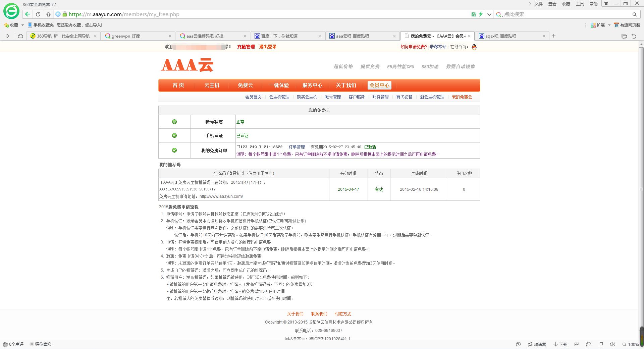Click the IE browser-mode icon in status bar
The width and height of the screenshot is (644, 349).
click(588, 344)
